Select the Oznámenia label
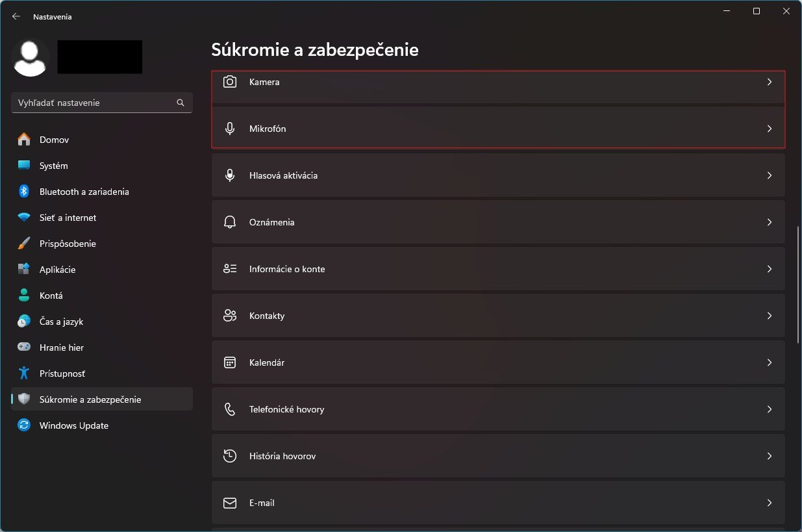This screenshot has width=802, height=532. [x=271, y=222]
